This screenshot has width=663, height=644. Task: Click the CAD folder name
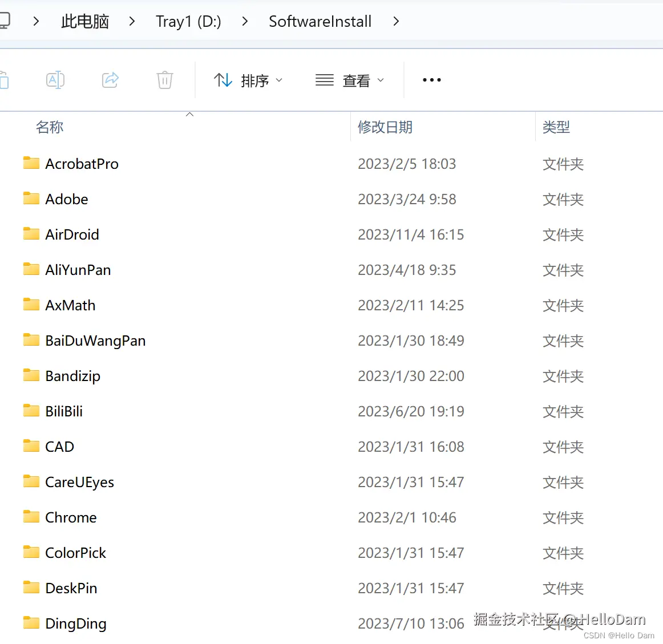click(59, 447)
